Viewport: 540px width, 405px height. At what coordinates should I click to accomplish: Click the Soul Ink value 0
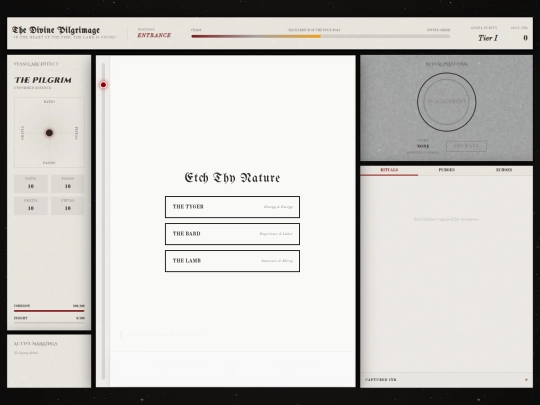(x=525, y=38)
